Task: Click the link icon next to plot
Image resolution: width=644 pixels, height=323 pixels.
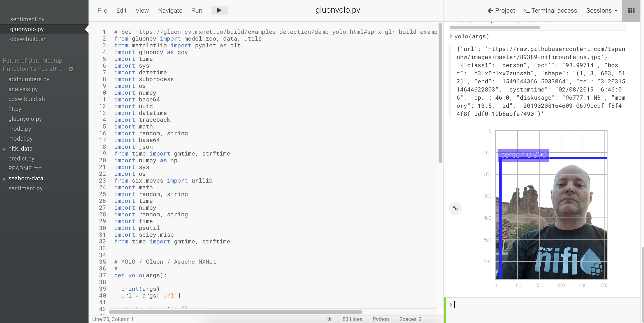Action: 455,208
